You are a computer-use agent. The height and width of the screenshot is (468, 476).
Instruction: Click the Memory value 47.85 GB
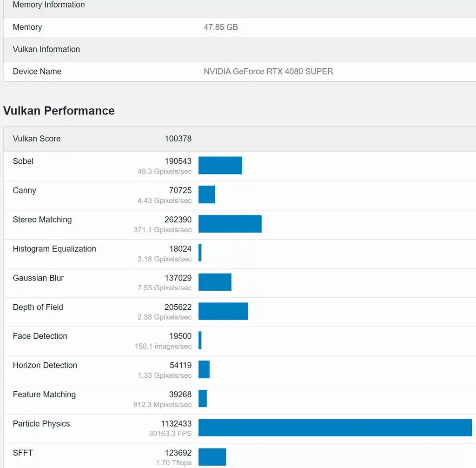(221, 27)
